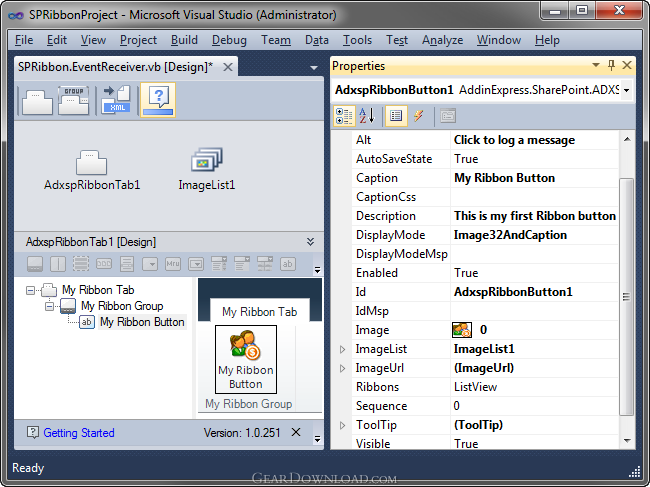Click the add ribbon group toolbar icon
650x487 pixels.
(x=73, y=101)
